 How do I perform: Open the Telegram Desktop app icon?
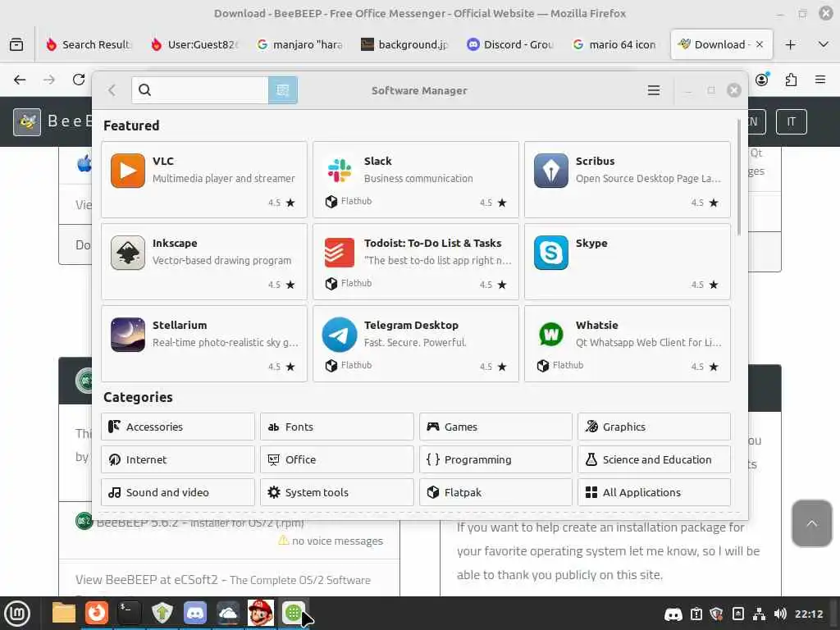(339, 335)
